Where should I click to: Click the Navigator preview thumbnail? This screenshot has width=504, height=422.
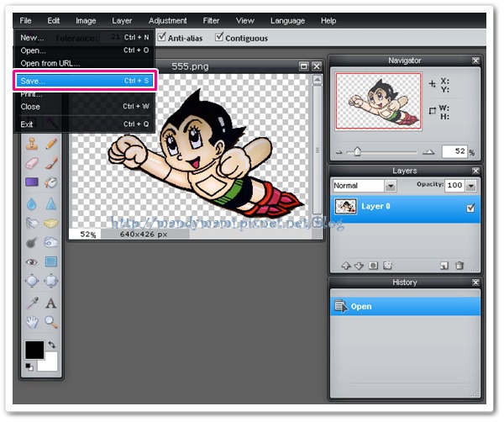pos(378,102)
